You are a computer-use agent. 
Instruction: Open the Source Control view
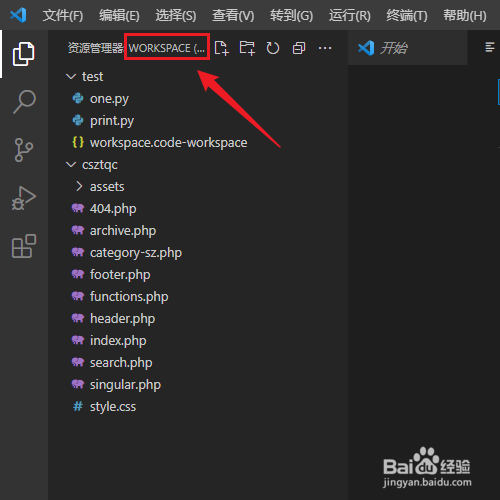[24, 150]
